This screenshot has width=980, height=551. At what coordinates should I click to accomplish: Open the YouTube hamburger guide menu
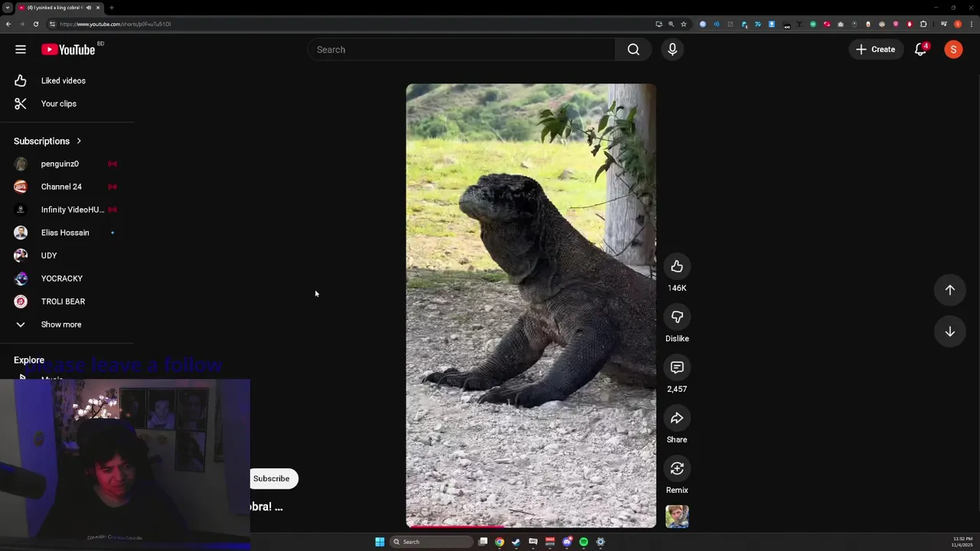[21, 50]
